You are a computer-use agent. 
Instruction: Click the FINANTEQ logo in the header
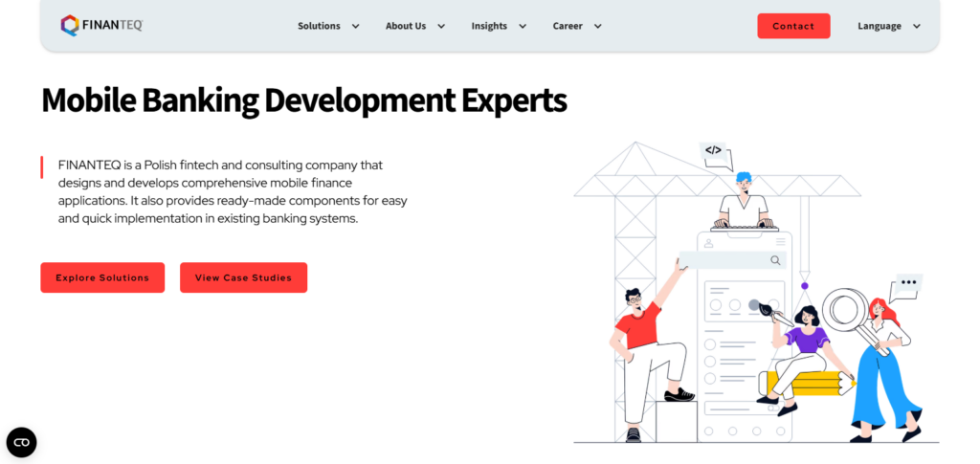pyautogui.click(x=101, y=26)
